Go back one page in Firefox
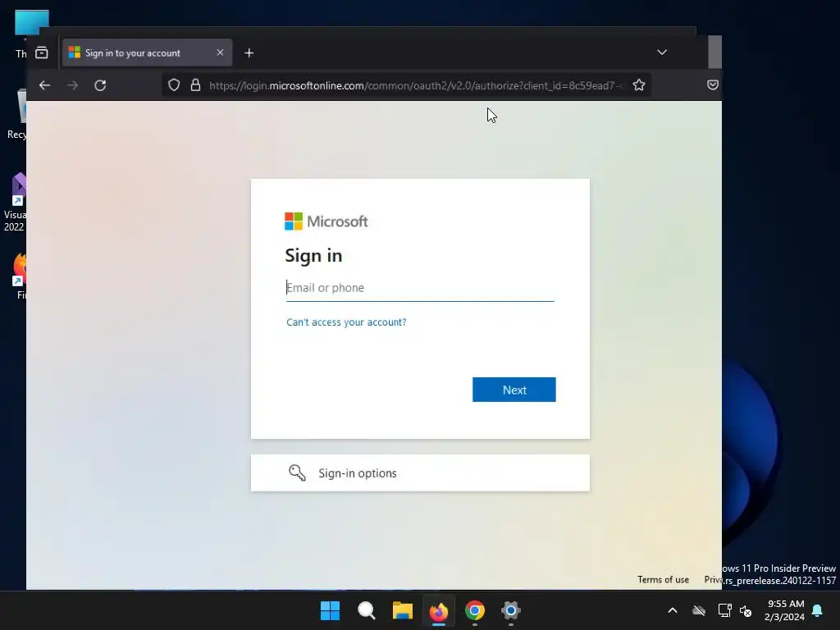 44,85
